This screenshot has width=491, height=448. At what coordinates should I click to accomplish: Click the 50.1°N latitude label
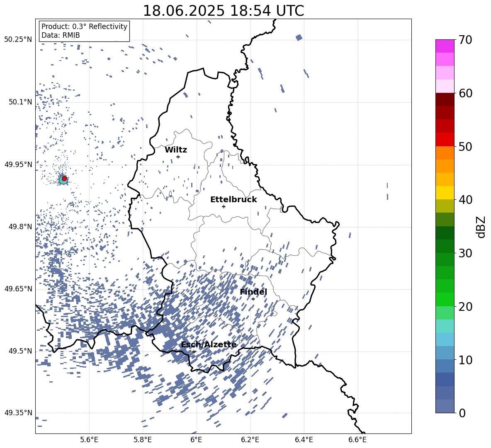tap(20, 102)
